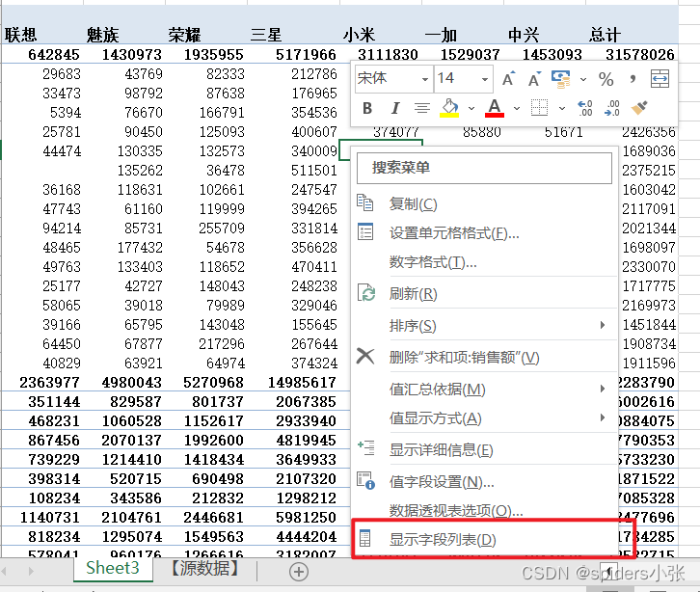Click the copy icon beside 复制
This screenshot has height=592, width=700.
click(365, 202)
